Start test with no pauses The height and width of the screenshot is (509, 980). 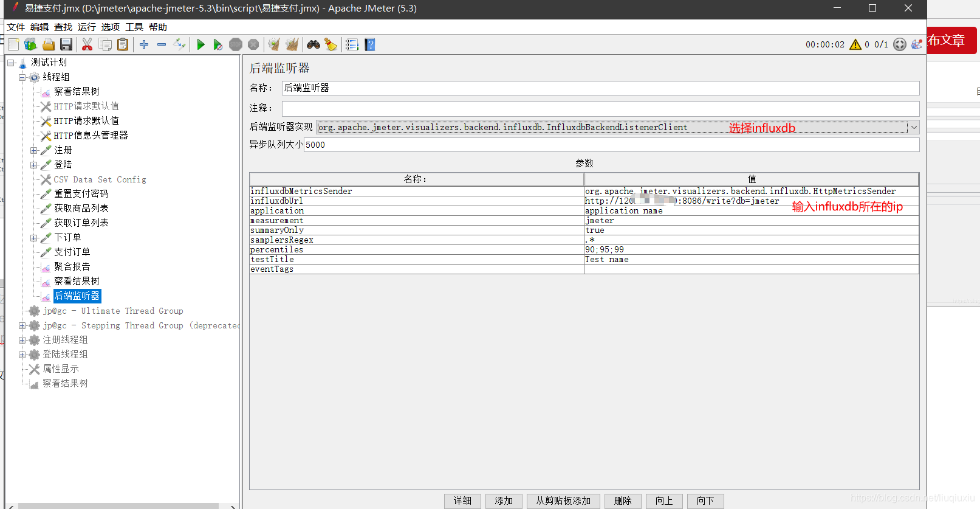coord(218,44)
